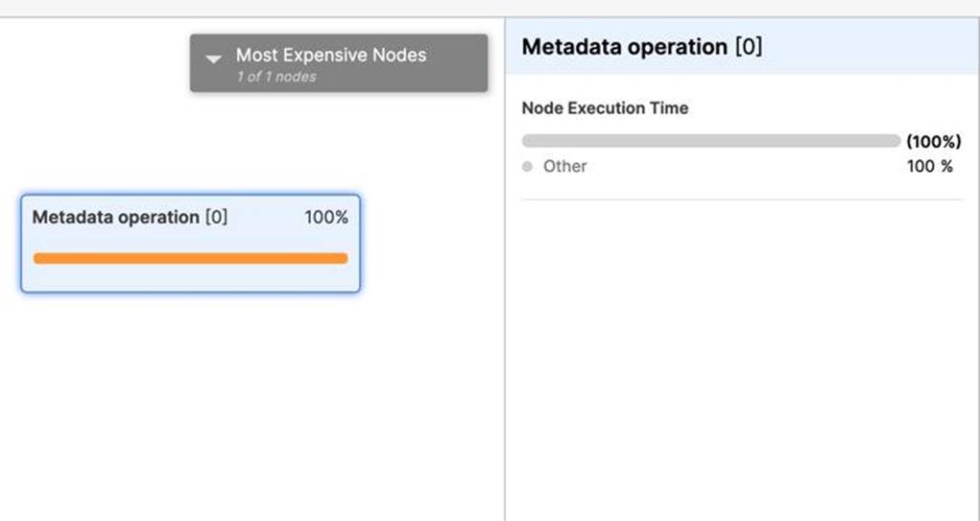Select the Other legend label
Image resolution: width=980 pixels, height=521 pixels.
click(564, 166)
